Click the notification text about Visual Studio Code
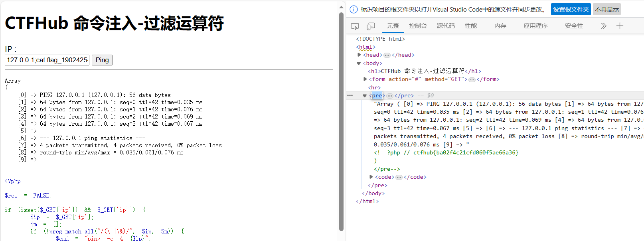This screenshot has height=241, width=644. click(454, 10)
